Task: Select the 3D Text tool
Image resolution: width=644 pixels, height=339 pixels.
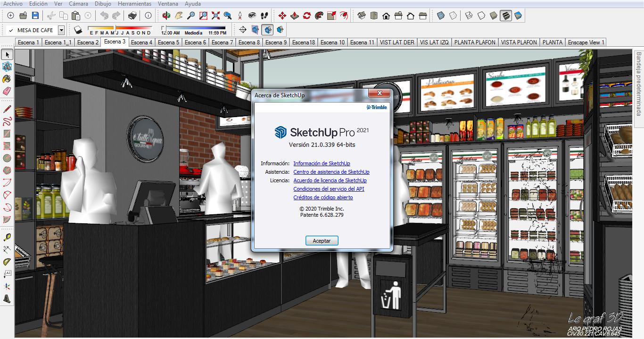Action: (7, 299)
